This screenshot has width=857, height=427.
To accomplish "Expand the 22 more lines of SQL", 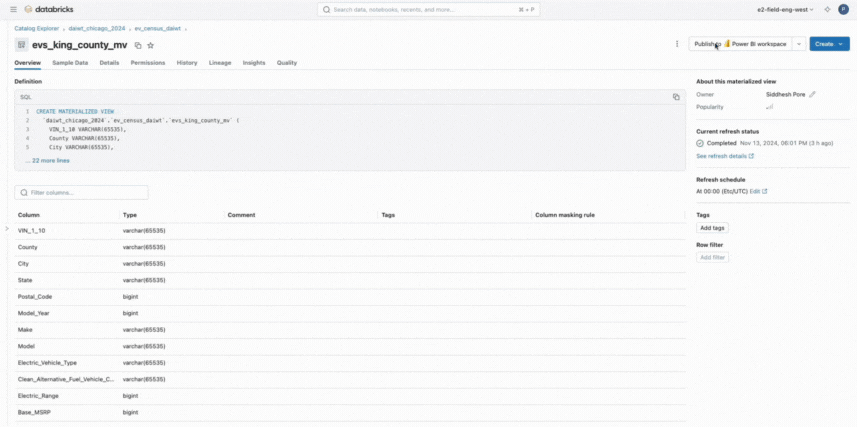I will click(x=48, y=160).
